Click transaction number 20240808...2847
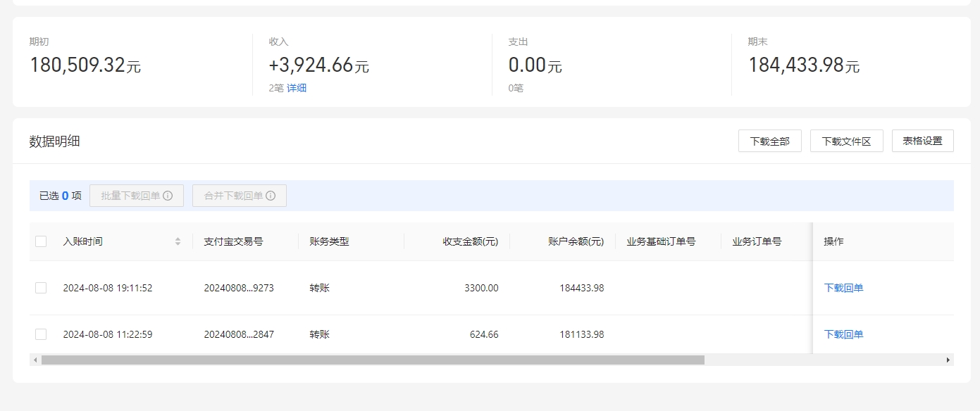The image size is (980, 411). coord(239,334)
